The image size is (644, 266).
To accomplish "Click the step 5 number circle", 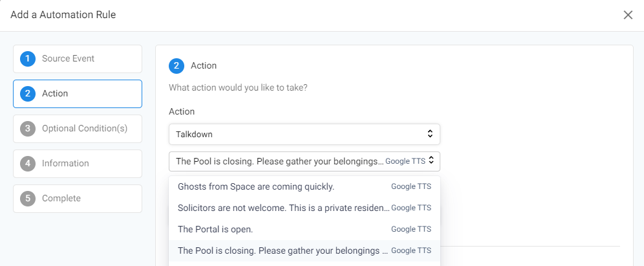I will pyautogui.click(x=28, y=199).
